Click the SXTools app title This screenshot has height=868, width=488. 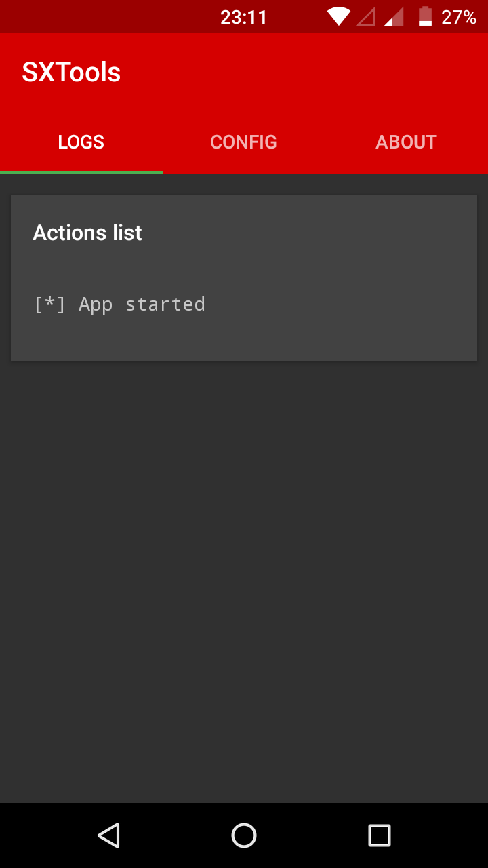click(71, 73)
